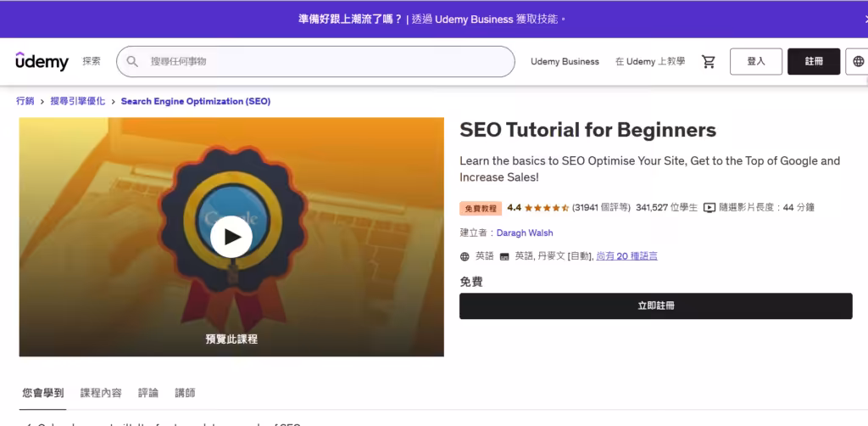The image size is (868, 426).
Task: Dismiss the purple Udemy Business banner
Action: point(865,20)
